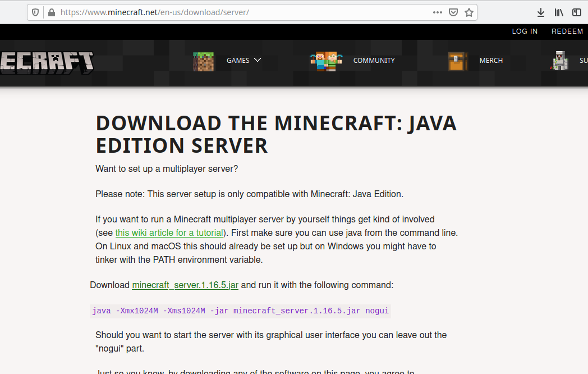Click the padlock site security icon
The width and height of the screenshot is (588, 374).
(x=52, y=12)
